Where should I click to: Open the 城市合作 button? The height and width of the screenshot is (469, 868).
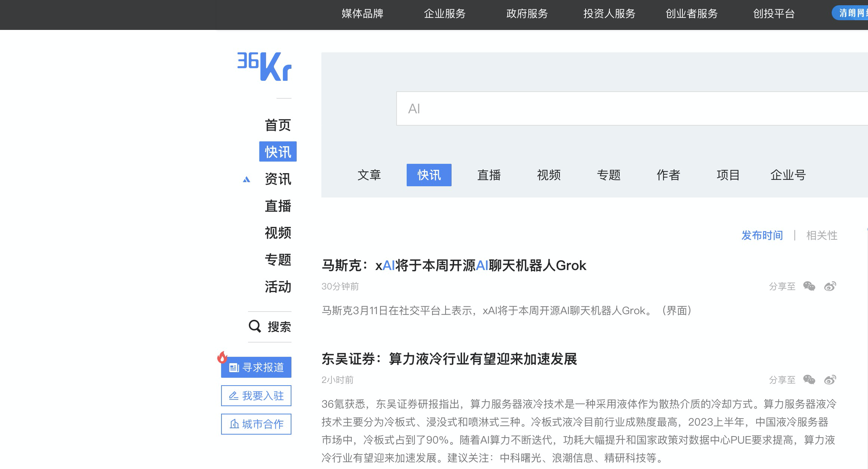[256, 424]
